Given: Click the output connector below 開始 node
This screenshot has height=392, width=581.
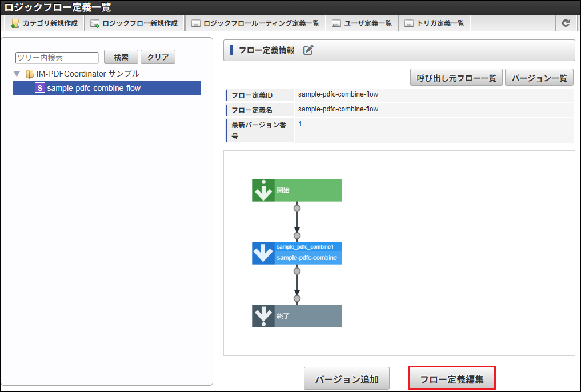Looking at the screenshot, I should tap(297, 208).
